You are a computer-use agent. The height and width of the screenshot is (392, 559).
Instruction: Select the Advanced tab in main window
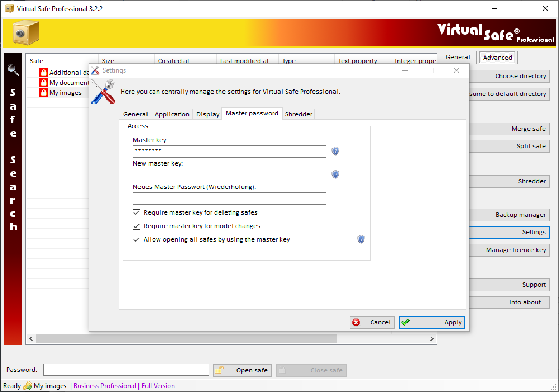pos(498,58)
